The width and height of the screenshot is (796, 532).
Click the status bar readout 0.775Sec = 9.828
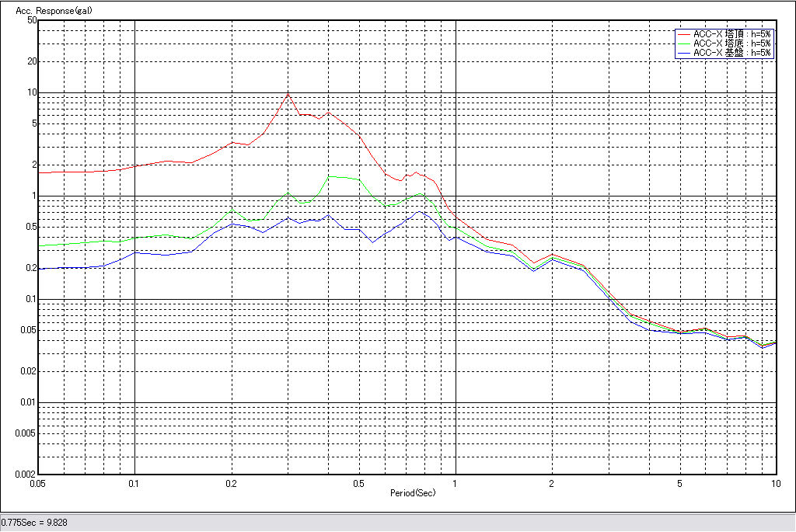point(34,523)
